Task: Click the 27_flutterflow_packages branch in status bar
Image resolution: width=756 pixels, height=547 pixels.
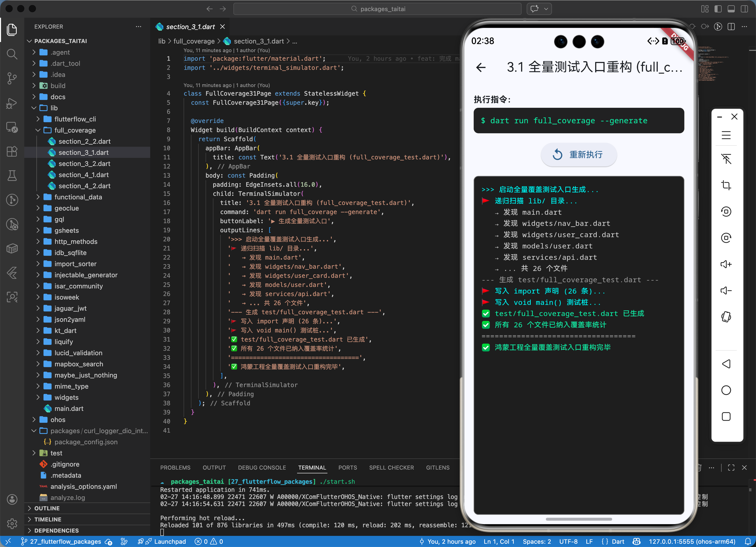Action: 65,541
